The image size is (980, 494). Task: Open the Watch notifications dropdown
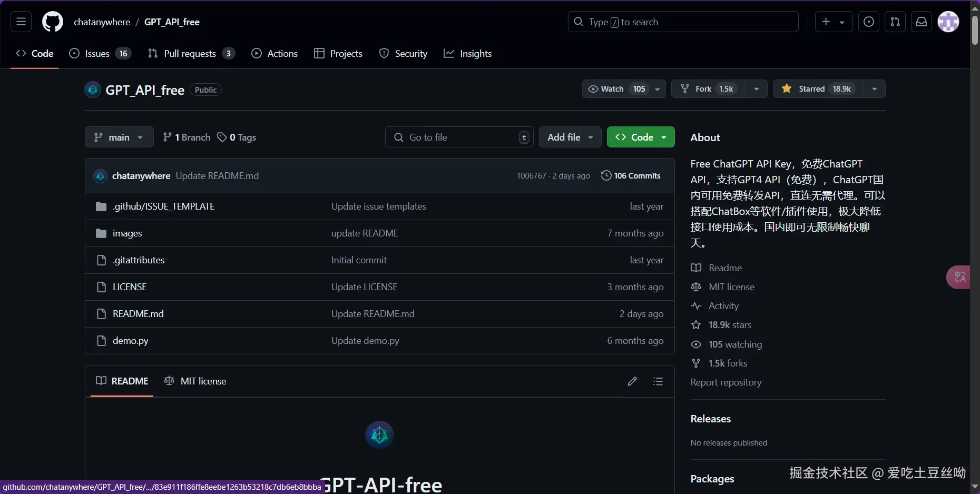(624, 89)
